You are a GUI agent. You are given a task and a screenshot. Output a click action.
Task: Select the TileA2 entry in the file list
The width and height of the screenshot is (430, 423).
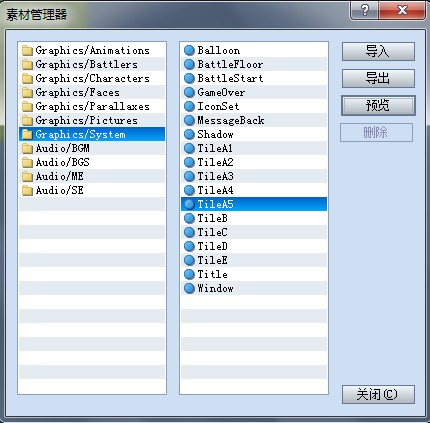[254, 162]
